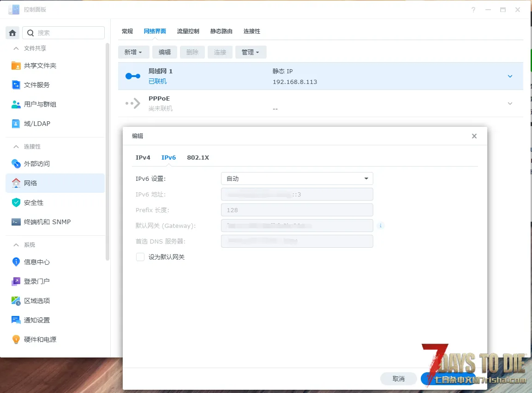Collapse 连接性 sidebar section
The width and height of the screenshot is (532, 393).
[16, 147]
